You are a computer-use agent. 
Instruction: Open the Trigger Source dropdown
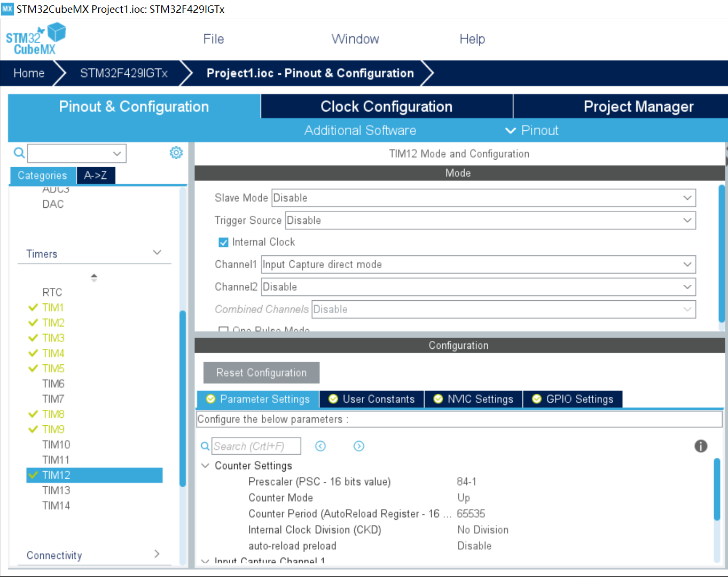(490, 220)
